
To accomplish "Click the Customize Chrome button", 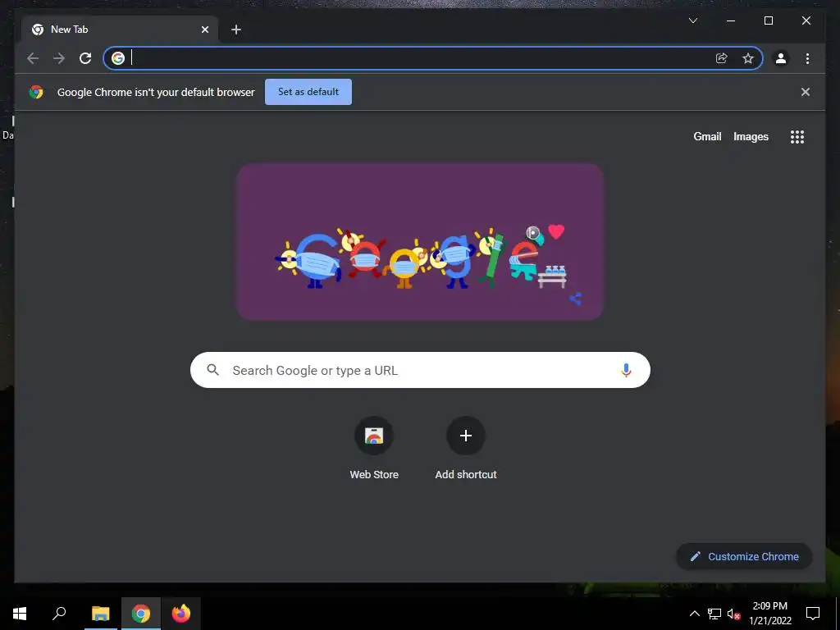I will [744, 556].
